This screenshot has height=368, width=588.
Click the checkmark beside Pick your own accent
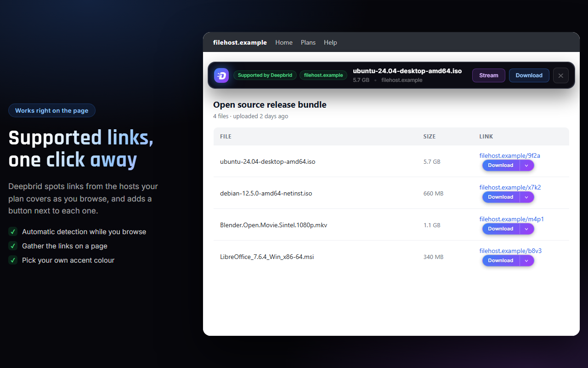13,260
